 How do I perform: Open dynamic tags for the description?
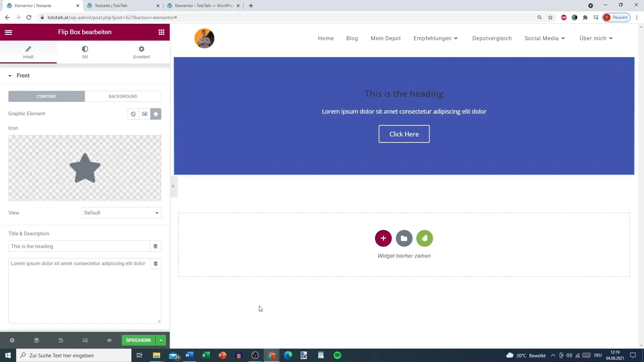156,264
